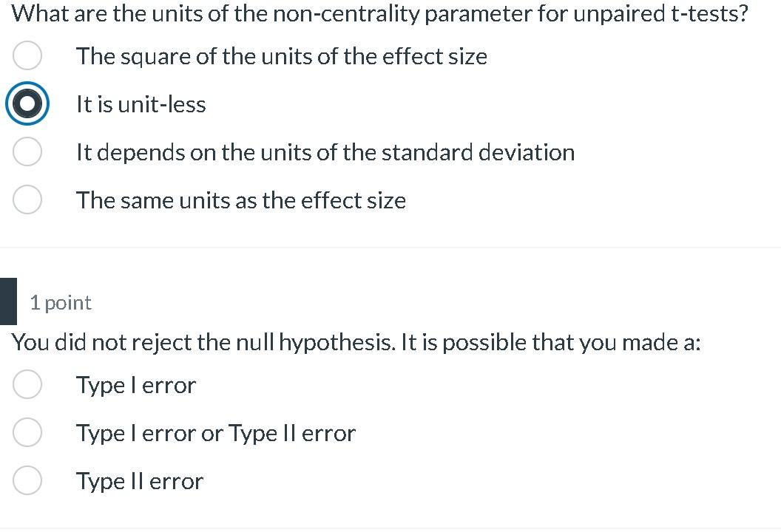This screenshot has height=532, width=781.
Task: Select 'The square of the units of the effect size'
Action: point(27,55)
